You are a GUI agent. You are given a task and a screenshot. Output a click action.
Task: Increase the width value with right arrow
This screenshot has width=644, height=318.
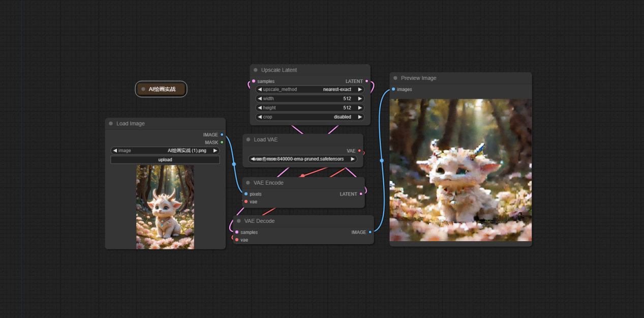click(360, 99)
